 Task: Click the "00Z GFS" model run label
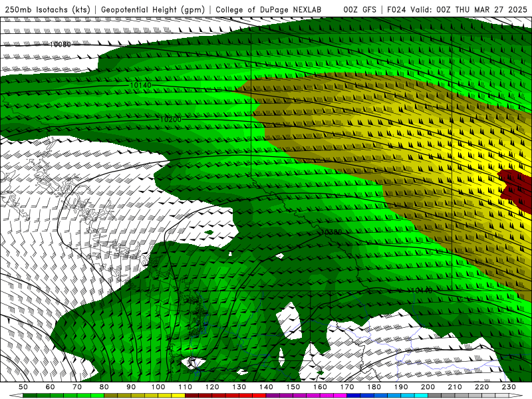coord(360,10)
